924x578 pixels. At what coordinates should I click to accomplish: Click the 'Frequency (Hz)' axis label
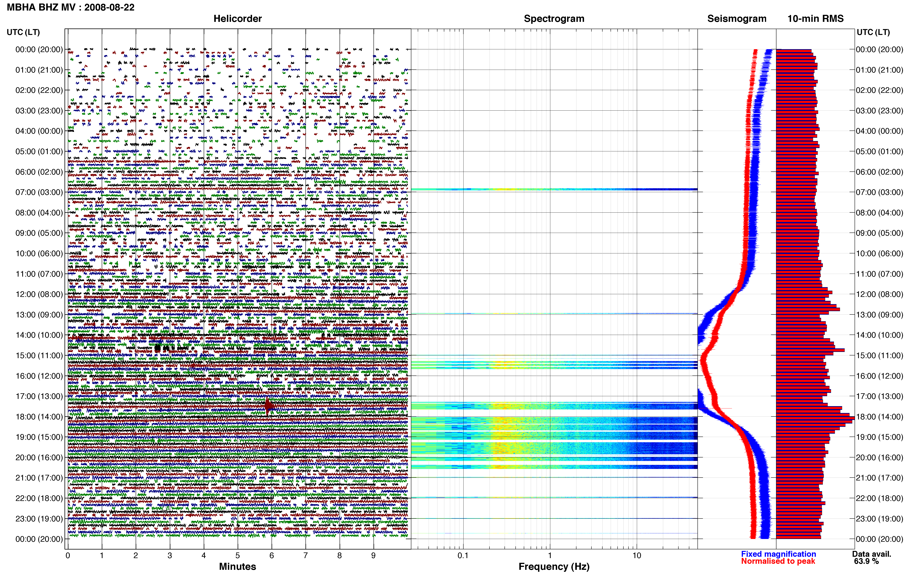(x=554, y=566)
